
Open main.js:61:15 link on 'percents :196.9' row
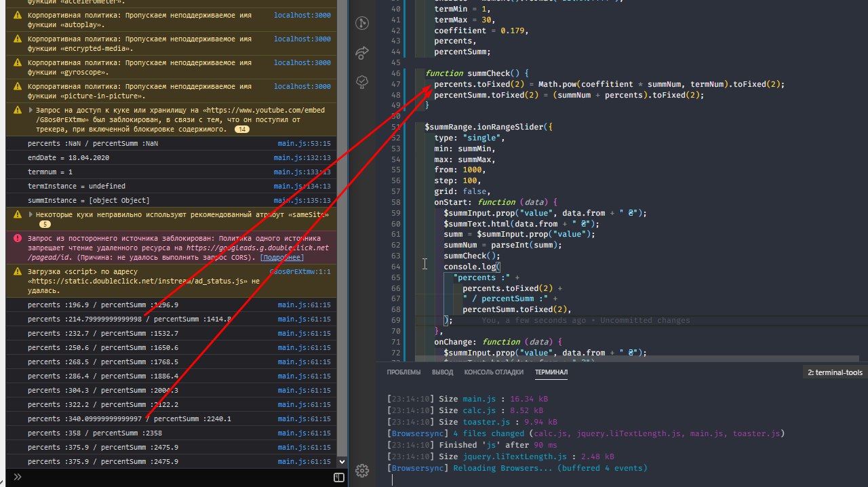pyautogui.click(x=304, y=305)
